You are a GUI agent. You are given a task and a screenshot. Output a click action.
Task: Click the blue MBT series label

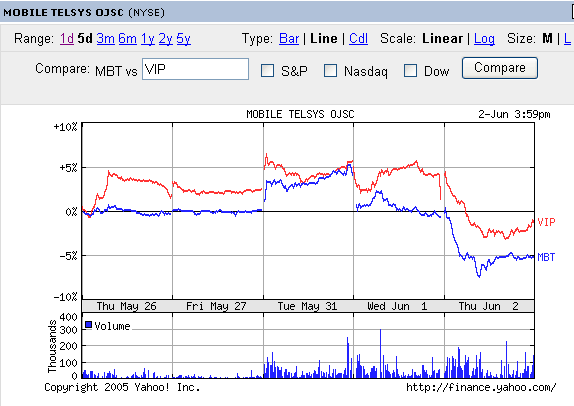pos(546,257)
